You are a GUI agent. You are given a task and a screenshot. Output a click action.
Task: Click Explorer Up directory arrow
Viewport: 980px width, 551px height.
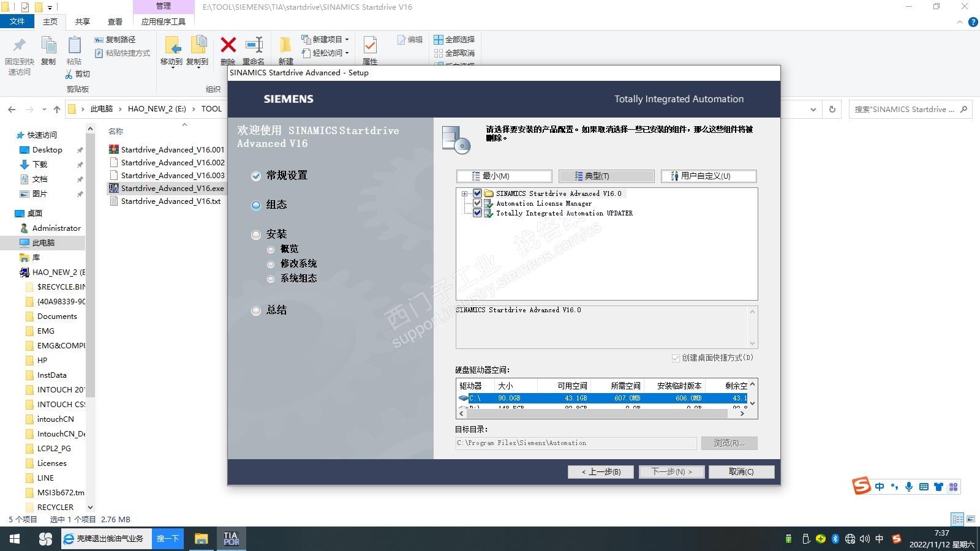tap(57, 110)
